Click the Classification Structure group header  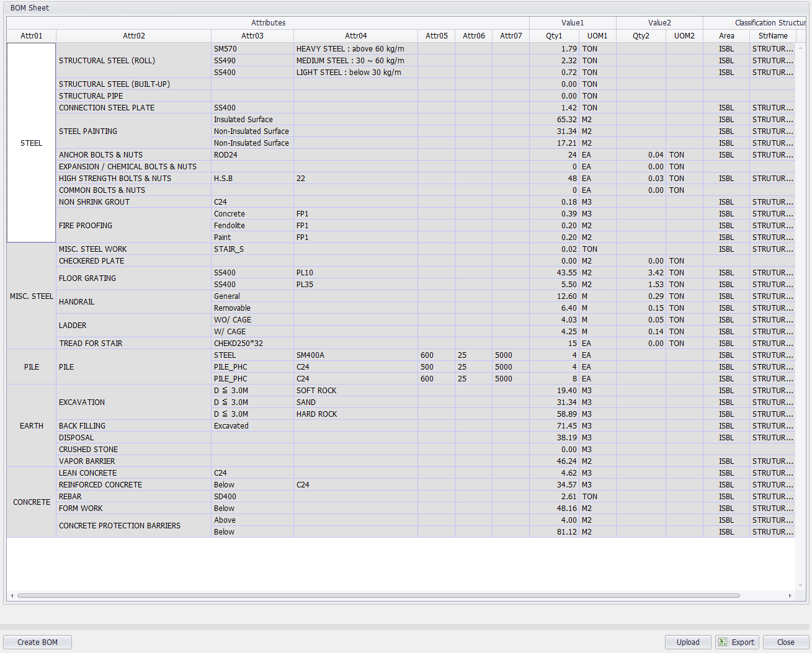click(769, 23)
